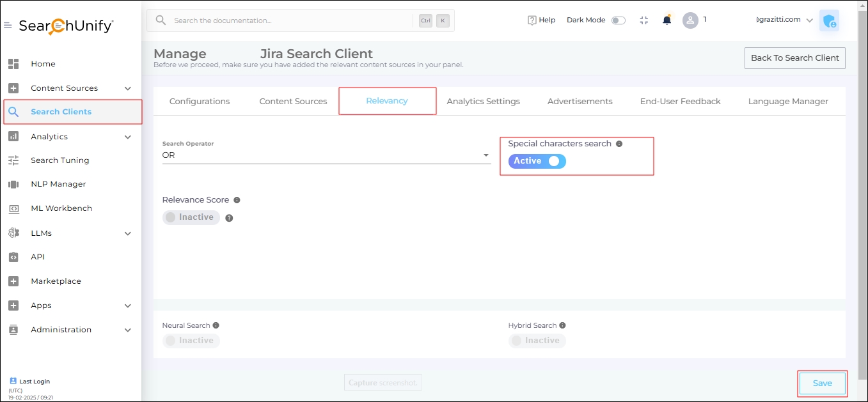Click the shield icon at top right
The image size is (868, 402).
point(829,20)
